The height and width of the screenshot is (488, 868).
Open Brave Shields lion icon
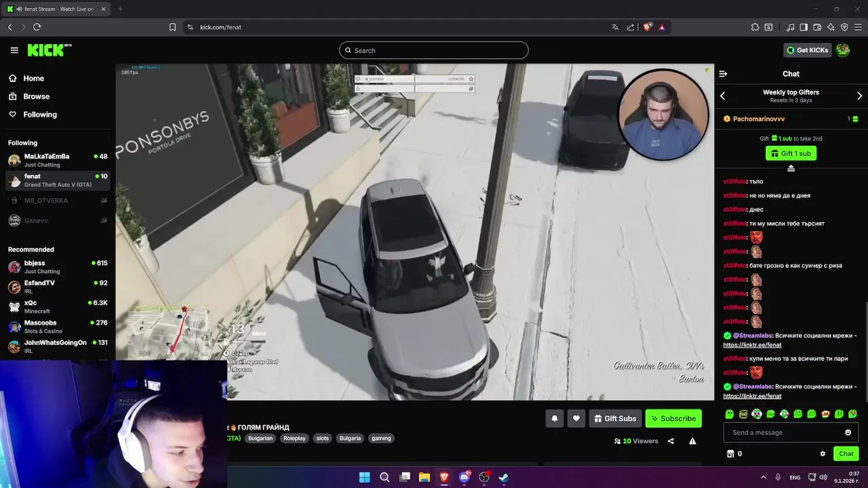point(647,27)
